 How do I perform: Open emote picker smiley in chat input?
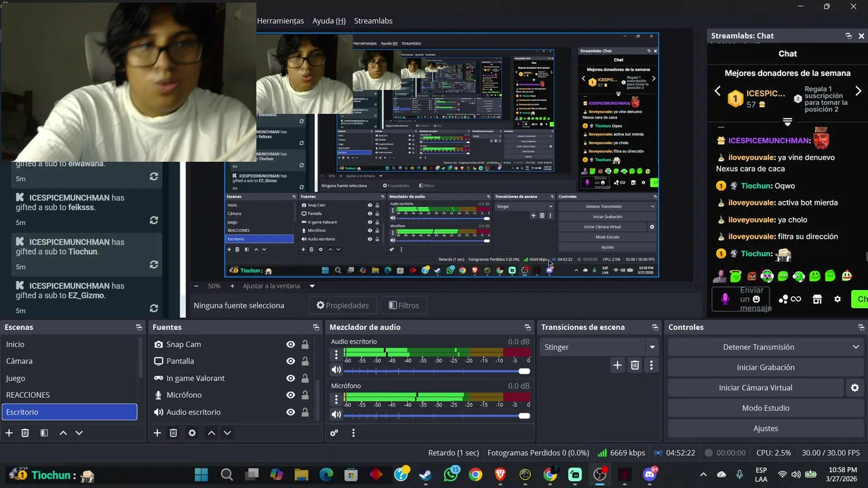coord(756,299)
